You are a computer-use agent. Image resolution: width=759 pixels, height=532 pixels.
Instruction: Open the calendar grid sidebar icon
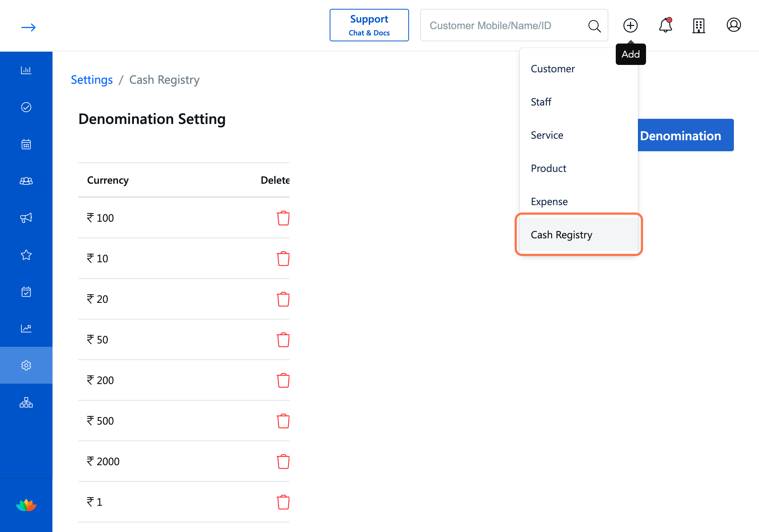(26, 144)
